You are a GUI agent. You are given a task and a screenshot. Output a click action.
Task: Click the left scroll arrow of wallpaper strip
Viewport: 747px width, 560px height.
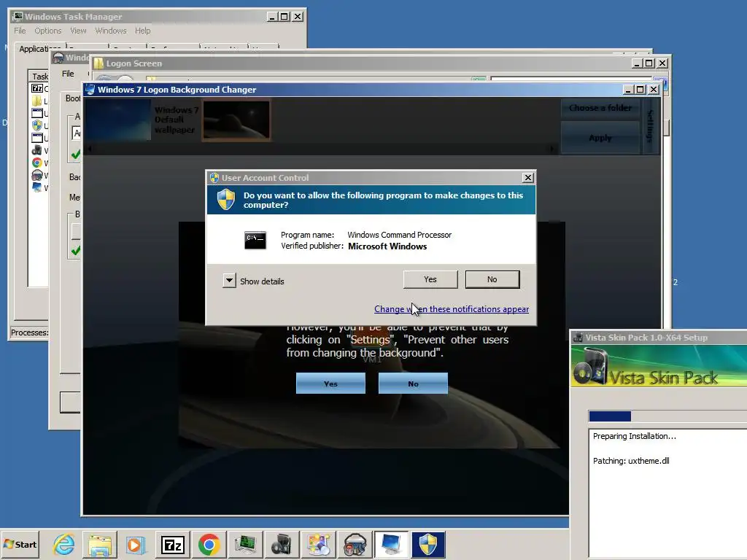click(x=89, y=149)
